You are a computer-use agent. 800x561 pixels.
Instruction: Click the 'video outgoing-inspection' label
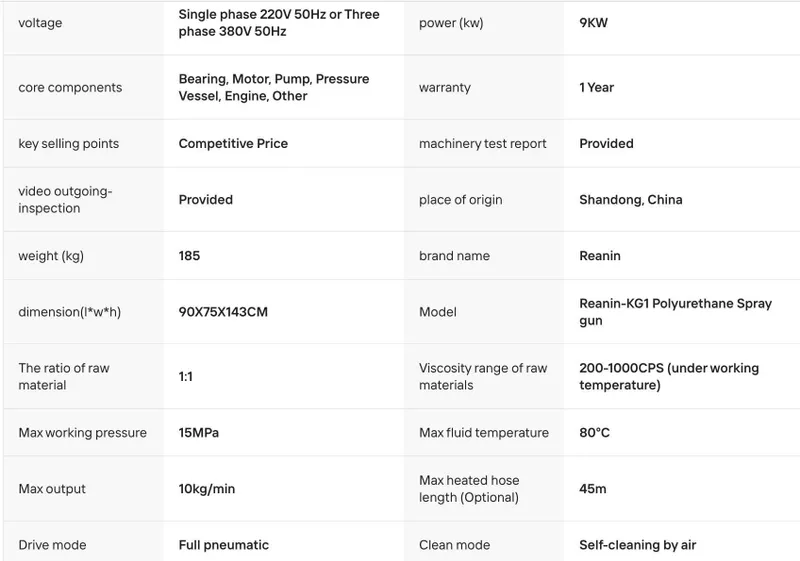click(65, 199)
